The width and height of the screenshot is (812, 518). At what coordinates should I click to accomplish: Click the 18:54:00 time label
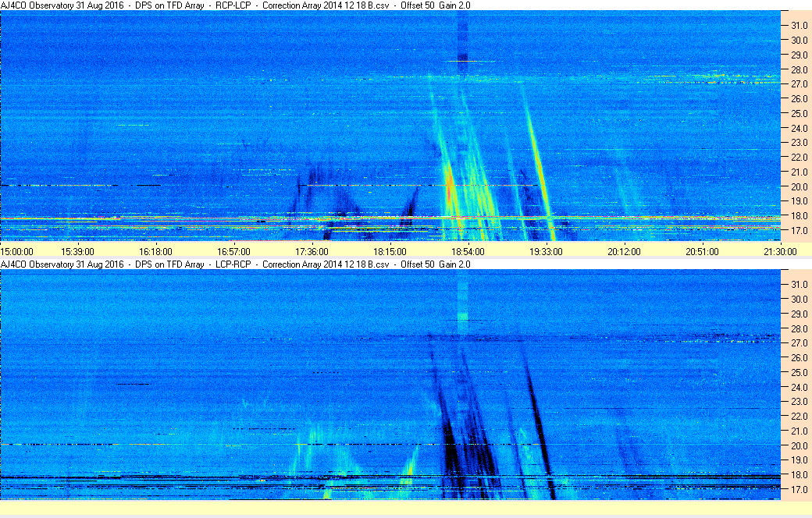point(468,252)
